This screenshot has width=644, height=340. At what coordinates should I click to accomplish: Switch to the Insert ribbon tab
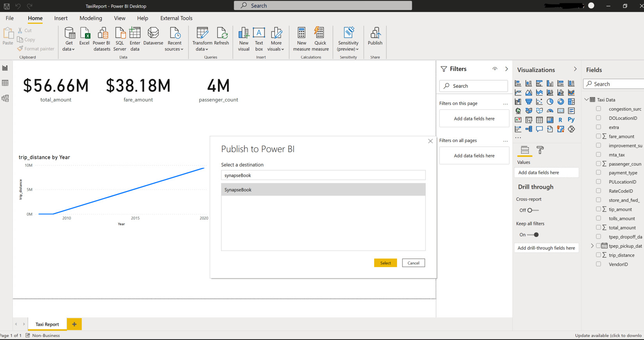pyautogui.click(x=61, y=18)
